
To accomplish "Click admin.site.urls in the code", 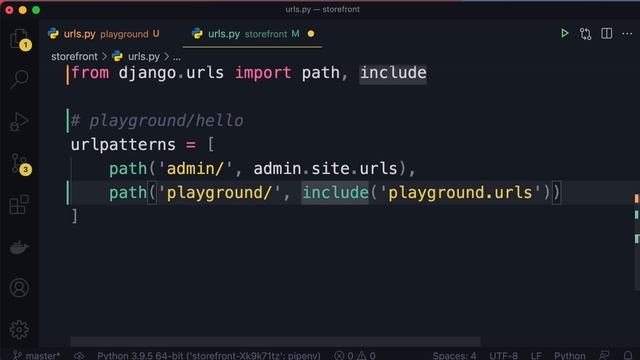I will [x=325, y=169].
